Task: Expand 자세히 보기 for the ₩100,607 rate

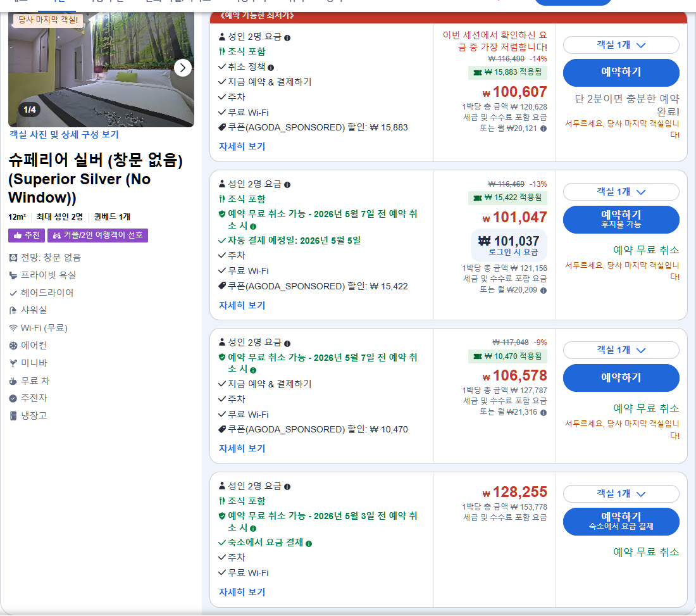Action: tap(242, 146)
